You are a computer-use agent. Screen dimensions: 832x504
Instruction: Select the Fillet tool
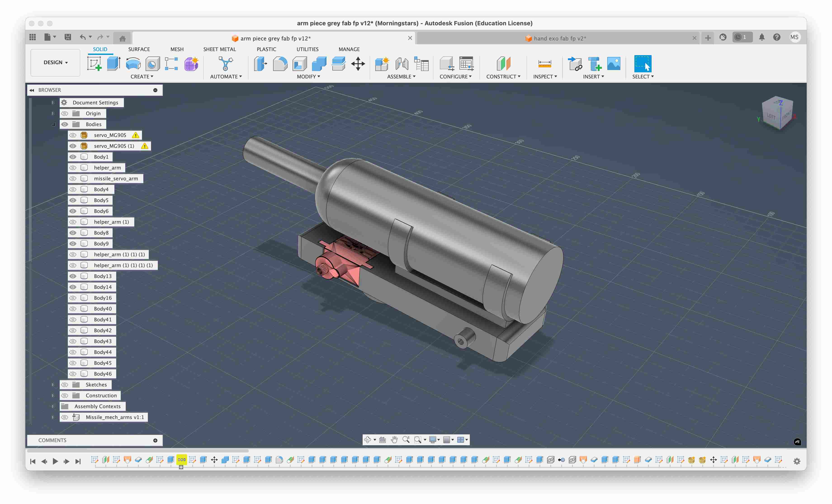pyautogui.click(x=280, y=64)
